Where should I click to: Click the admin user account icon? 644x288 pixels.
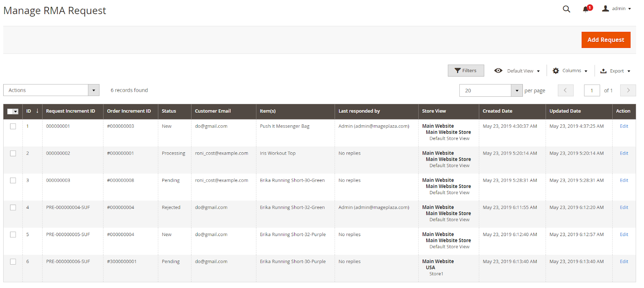[605, 8]
